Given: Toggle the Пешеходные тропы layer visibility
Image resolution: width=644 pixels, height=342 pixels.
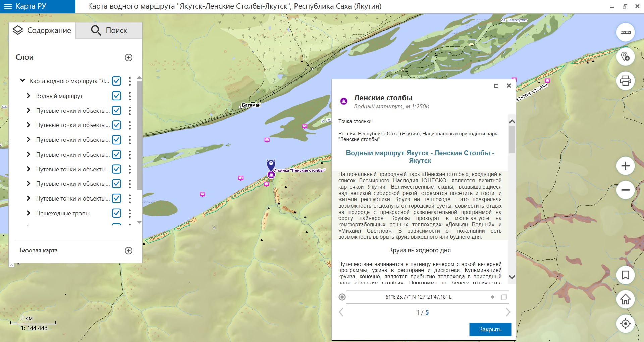Looking at the screenshot, I should (x=116, y=213).
